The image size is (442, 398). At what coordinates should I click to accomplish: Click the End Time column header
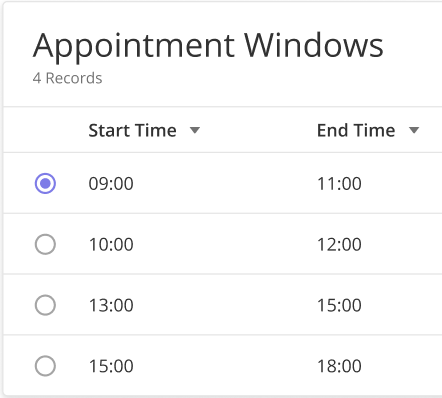click(x=356, y=130)
